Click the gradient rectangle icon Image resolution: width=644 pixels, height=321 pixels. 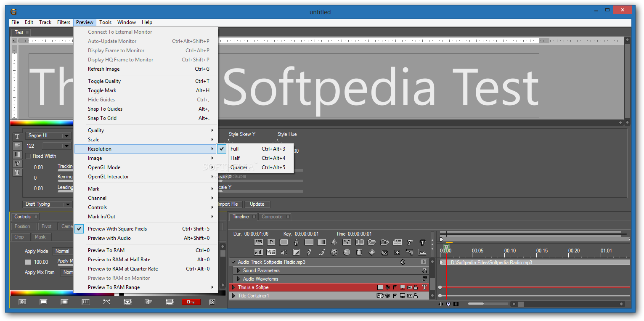[322, 242]
